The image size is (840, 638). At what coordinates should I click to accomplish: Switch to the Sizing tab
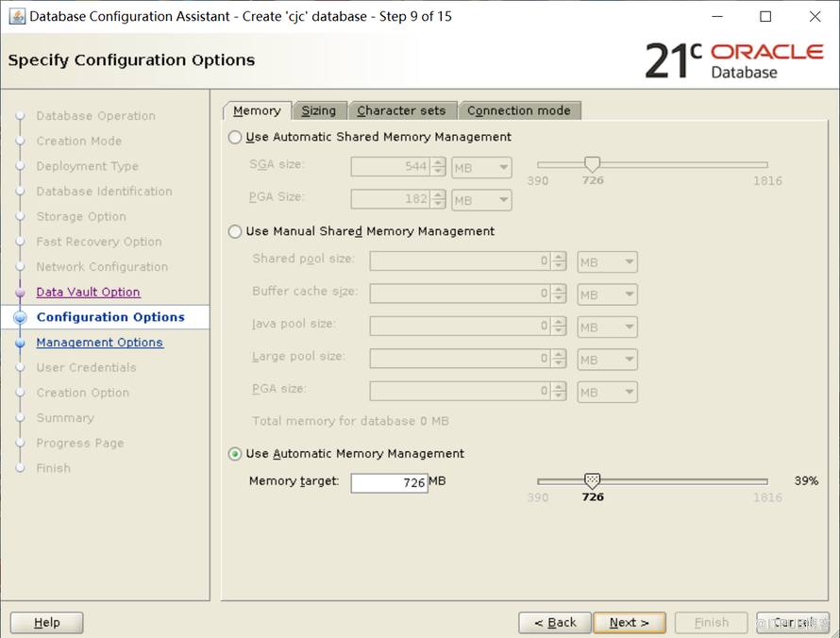(x=319, y=110)
